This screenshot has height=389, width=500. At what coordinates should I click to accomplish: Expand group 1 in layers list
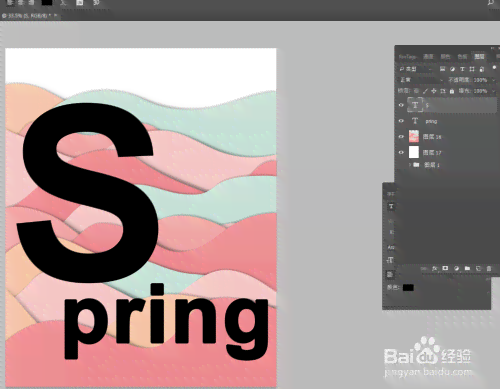[x=410, y=165]
